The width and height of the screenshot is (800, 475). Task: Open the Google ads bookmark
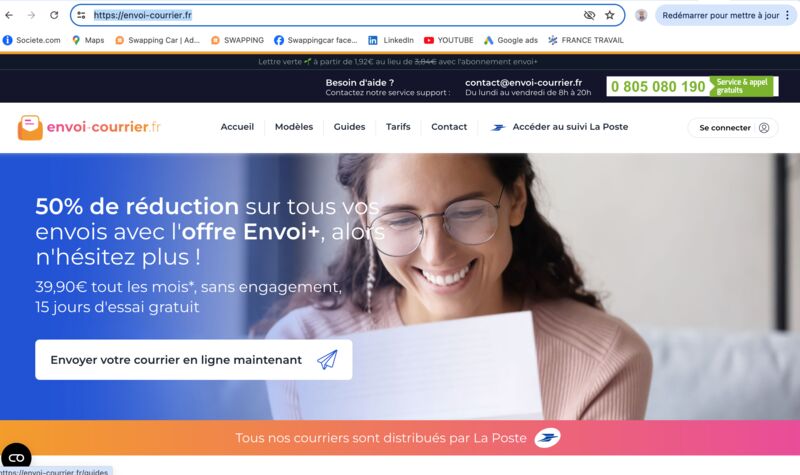511,40
